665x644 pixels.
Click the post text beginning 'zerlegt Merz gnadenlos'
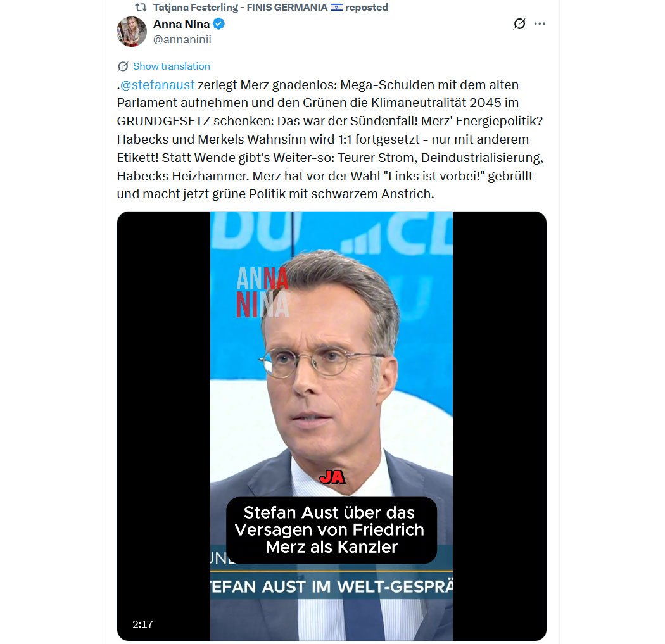point(330,139)
